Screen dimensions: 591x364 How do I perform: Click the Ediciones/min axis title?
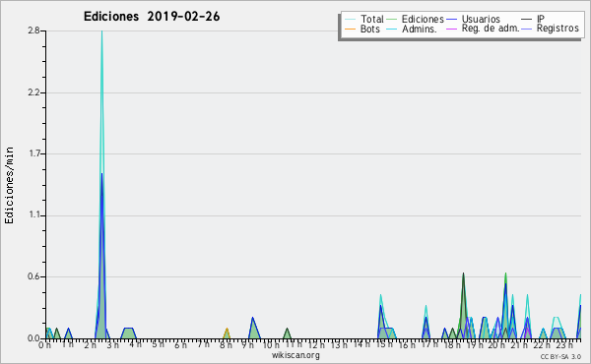click(x=9, y=185)
